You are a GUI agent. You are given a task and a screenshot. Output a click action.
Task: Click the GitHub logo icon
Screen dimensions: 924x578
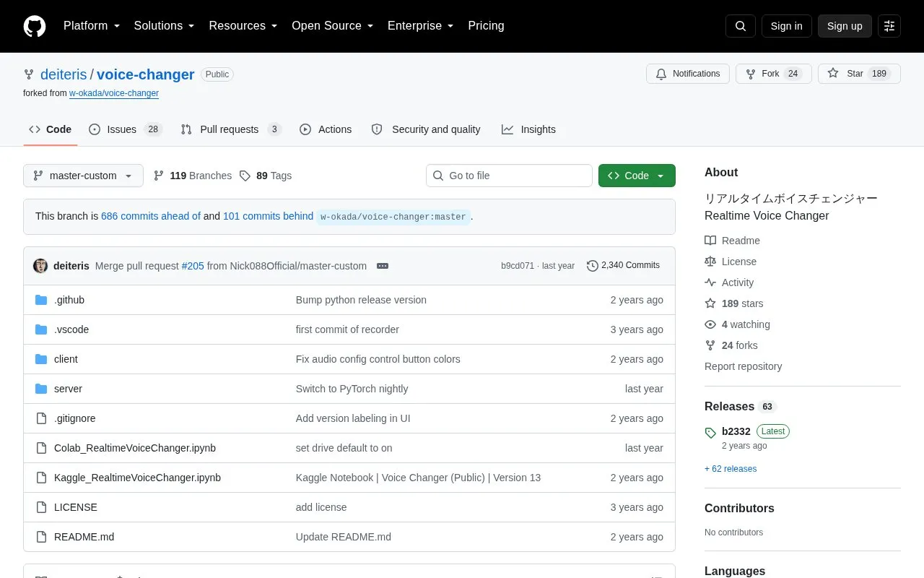35,26
